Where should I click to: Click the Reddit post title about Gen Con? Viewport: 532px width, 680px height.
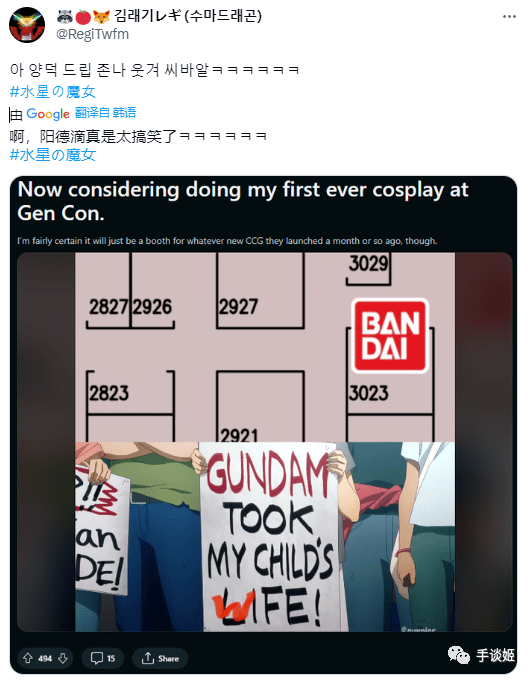point(243,201)
